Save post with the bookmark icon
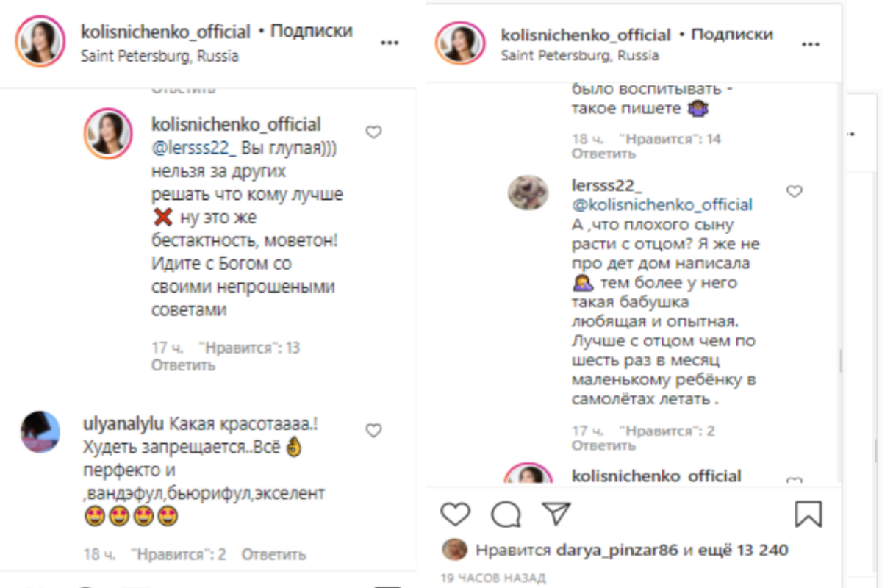The height and width of the screenshot is (588, 882). 808,514
